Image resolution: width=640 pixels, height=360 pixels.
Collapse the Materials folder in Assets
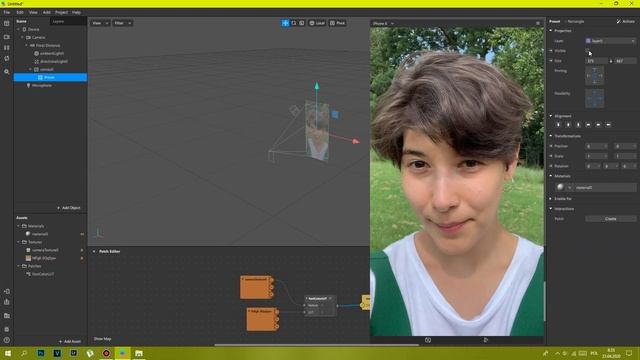click(x=18, y=226)
